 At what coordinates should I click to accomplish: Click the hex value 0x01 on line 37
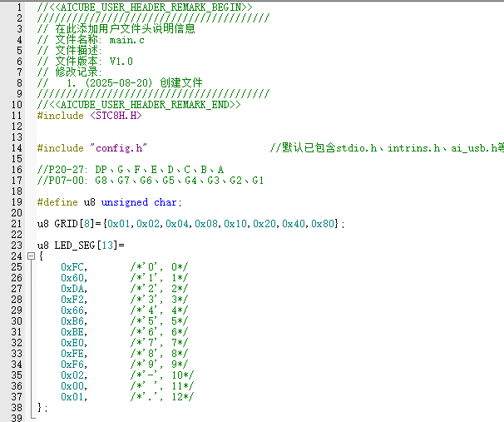[72, 397]
